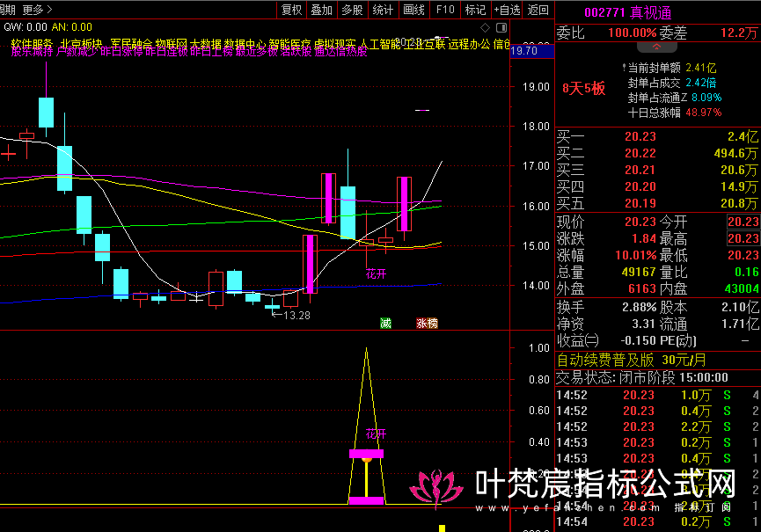Image resolution: width=761 pixels, height=532 pixels.
Task: Click the 8天5板 limit-up label
Action: (584, 88)
